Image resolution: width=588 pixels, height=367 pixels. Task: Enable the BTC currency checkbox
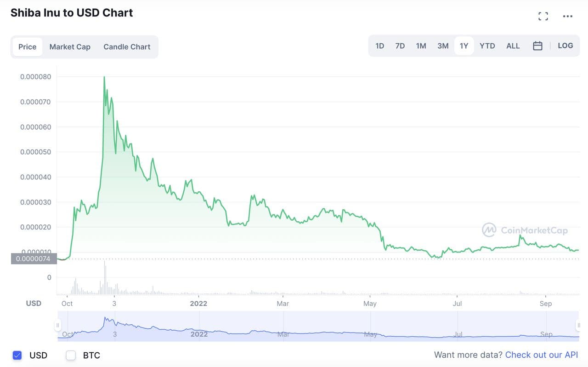(x=71, y=355)
